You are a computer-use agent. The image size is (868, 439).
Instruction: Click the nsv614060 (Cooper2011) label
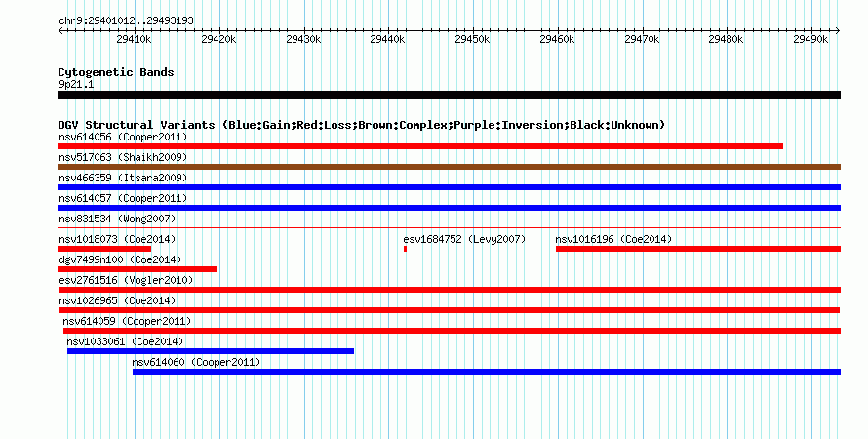[196, 362]
